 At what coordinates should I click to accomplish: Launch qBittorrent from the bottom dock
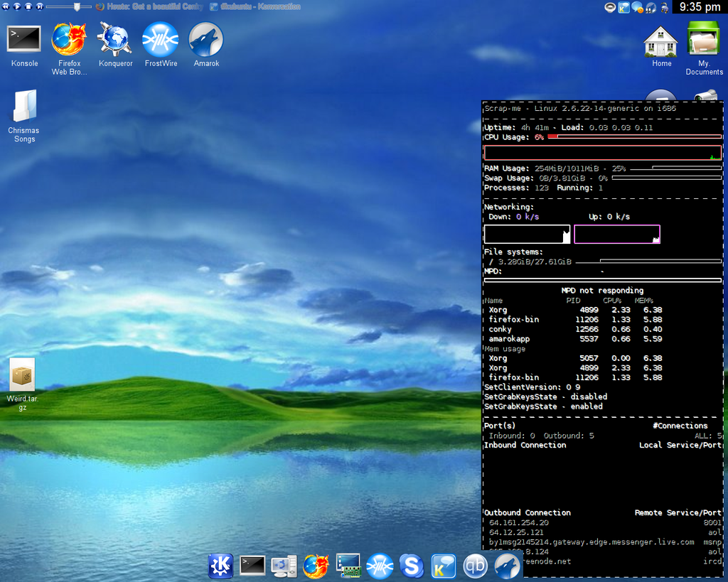475,566
